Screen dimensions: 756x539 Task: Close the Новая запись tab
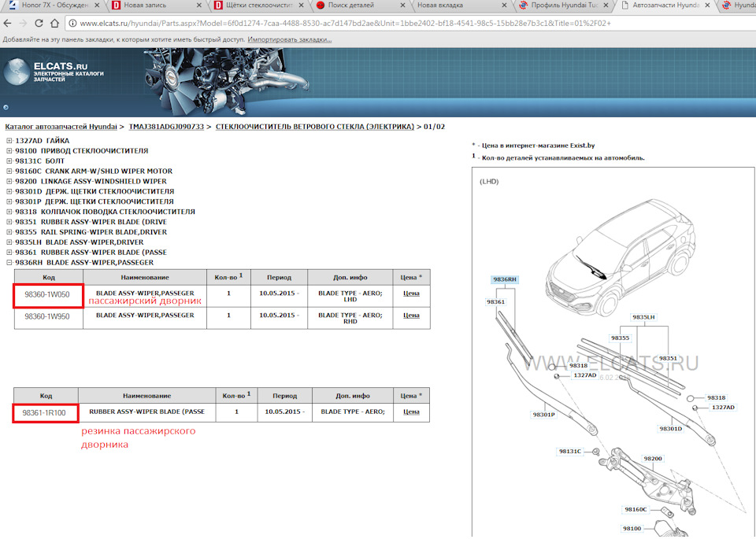199,6
